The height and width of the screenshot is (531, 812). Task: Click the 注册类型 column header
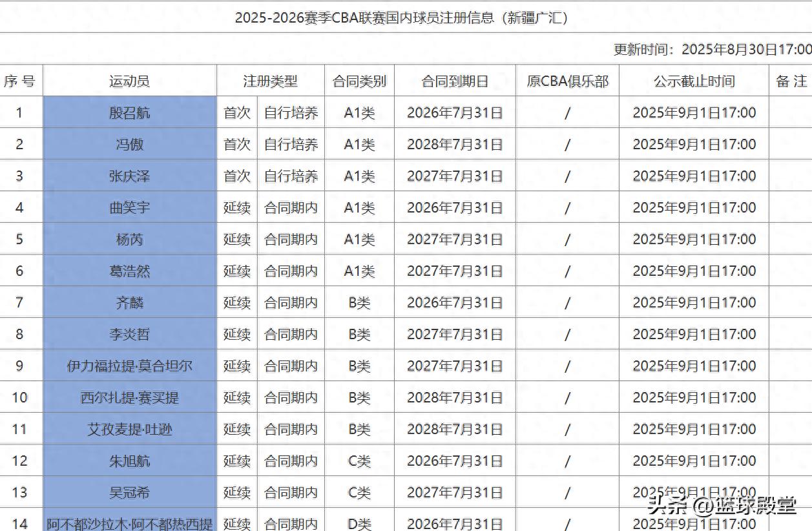[270, 81]
